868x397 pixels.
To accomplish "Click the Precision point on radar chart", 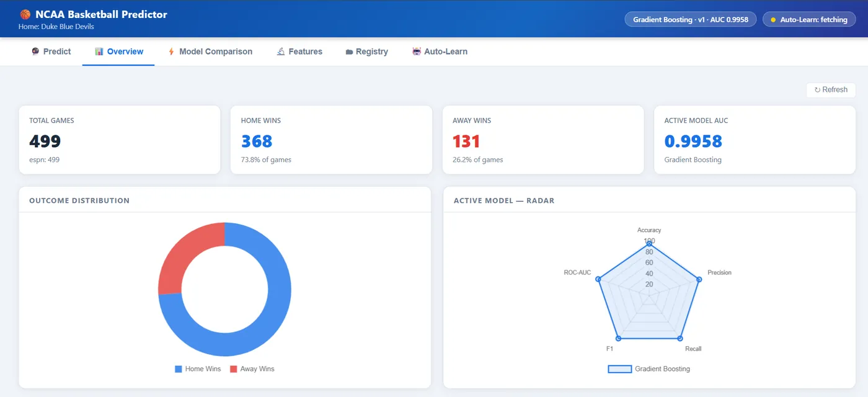I will [699, 280].
